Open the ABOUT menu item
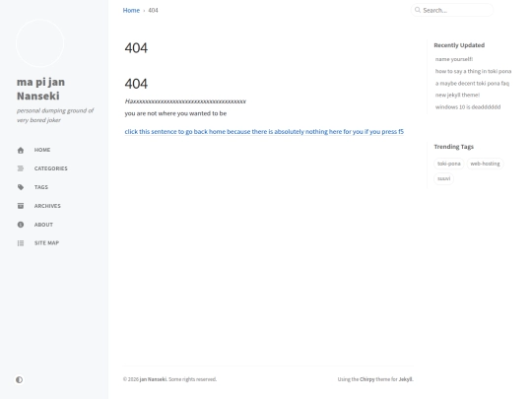The height and width of the screenshot is (399, 532). [x=43, y=225]
